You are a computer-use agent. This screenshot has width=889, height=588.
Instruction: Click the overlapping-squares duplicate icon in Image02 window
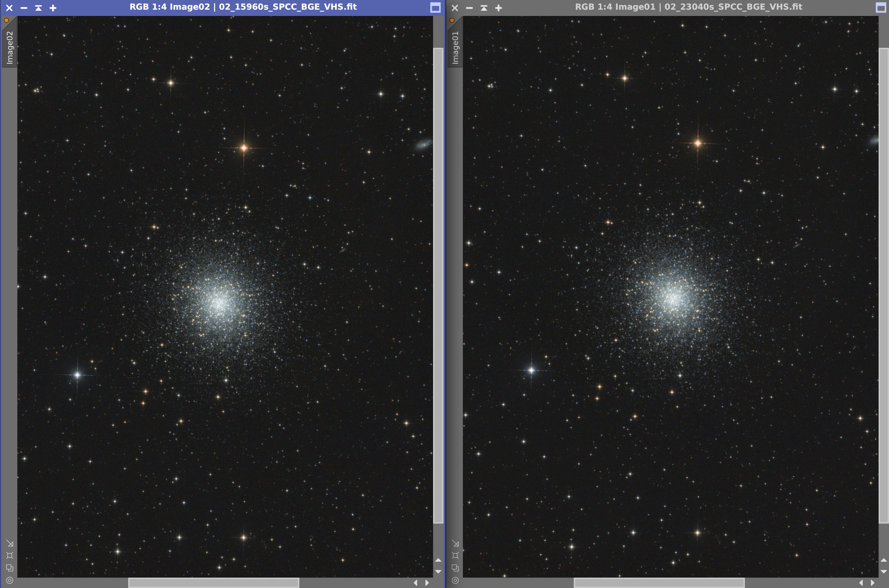click(10, 568)
